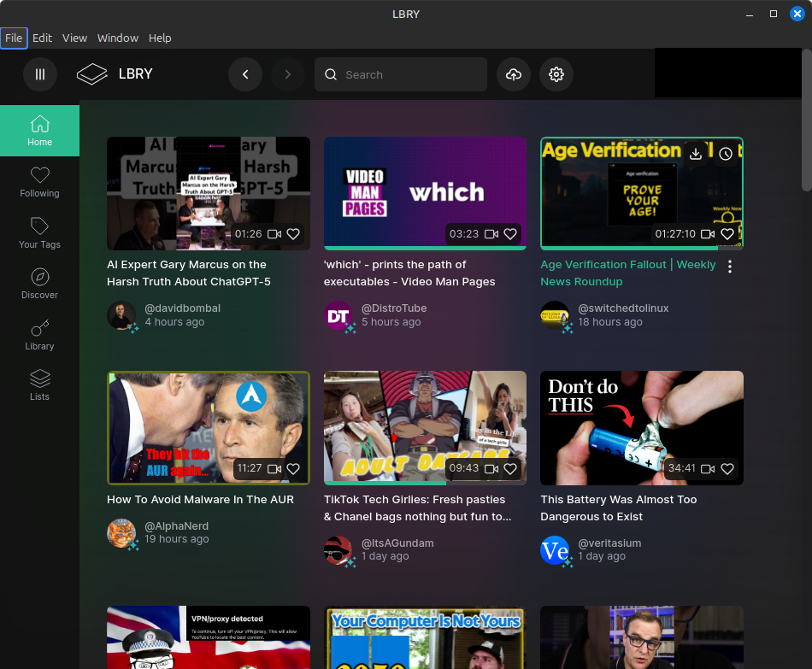Click the DistroTube DT avatar
812x669 pixels.
pyautogui.click(x=338, y=314)
